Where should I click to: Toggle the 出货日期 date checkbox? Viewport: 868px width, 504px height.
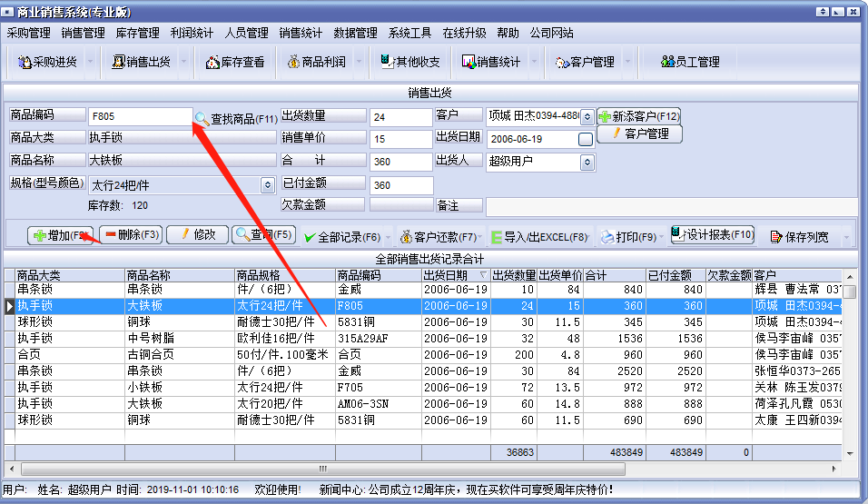click(x=586, y=139)
